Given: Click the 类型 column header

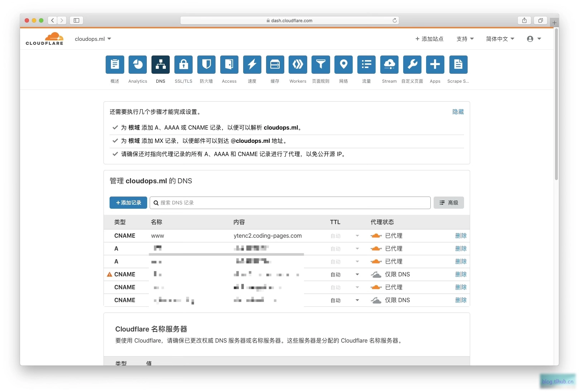Looking at the screenshot, I should 120,222.
